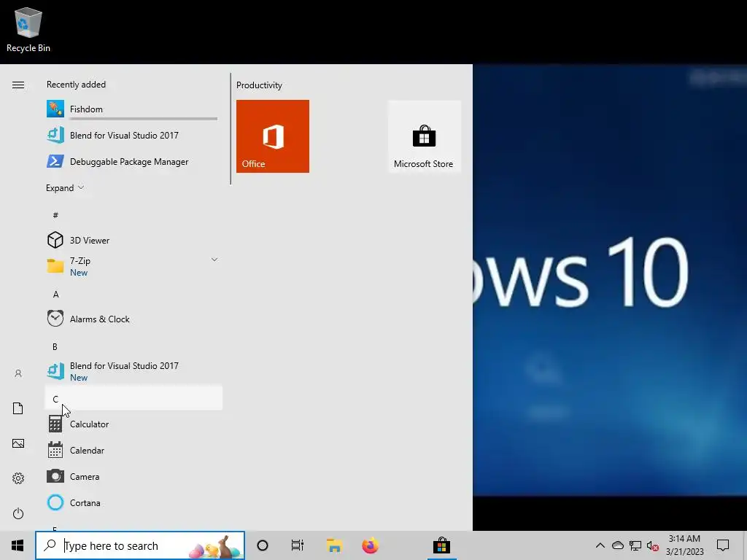The width and height of the screenshot is (747, 560).
Task: Open the Power options button
Action: pyautogui.click(x=18, y=513)
